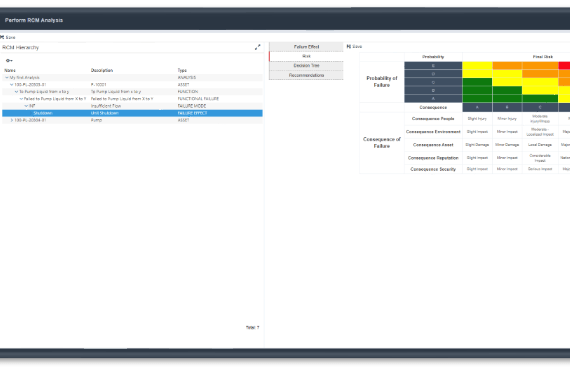Select the Shutdown failure effect row
This screenshot has height=371, width=570.
[132, 113]
